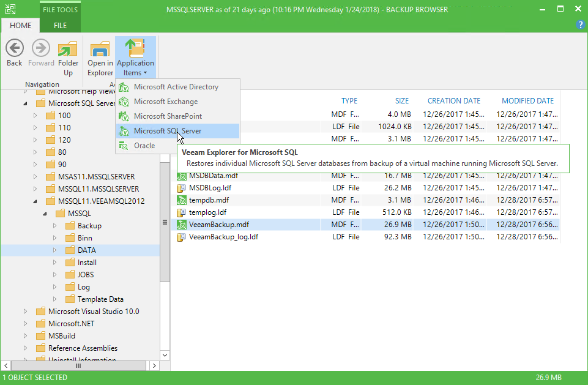This screenshot has width=588, height=385.
Task: Click the 512.0 KB size cell
Action: coord(396,212)
